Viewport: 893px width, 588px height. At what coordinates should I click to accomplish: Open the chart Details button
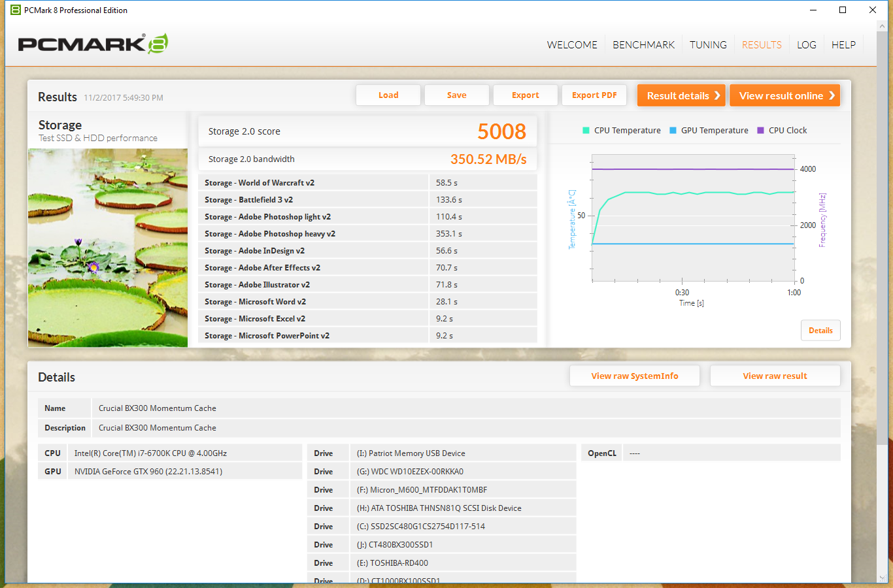pos(820,331)
